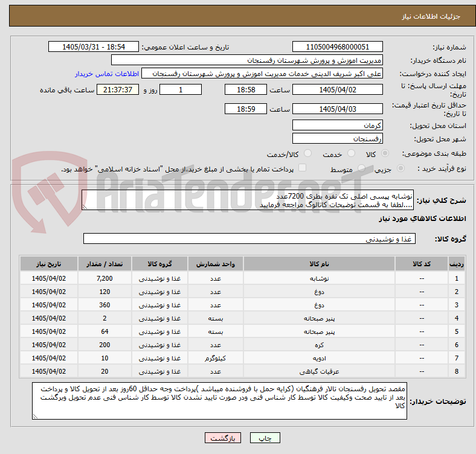Click the goods group field غذا و نوشیدنی

(x=249, y=238)
